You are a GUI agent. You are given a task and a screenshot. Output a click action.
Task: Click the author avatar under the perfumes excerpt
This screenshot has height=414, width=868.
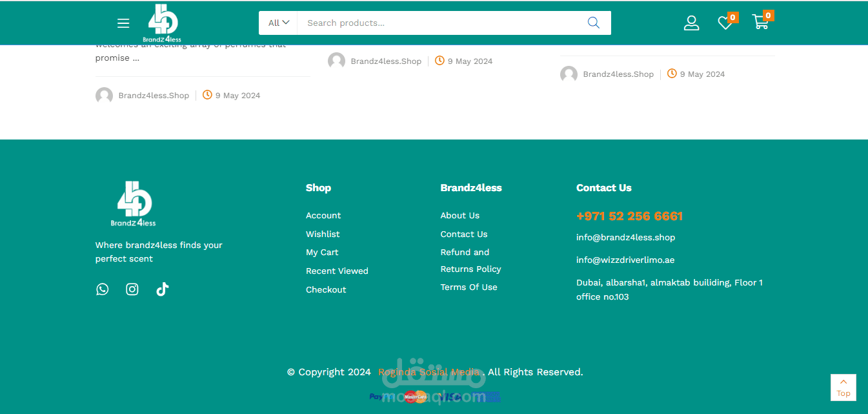pyautogui.click(x=104, y=96)
